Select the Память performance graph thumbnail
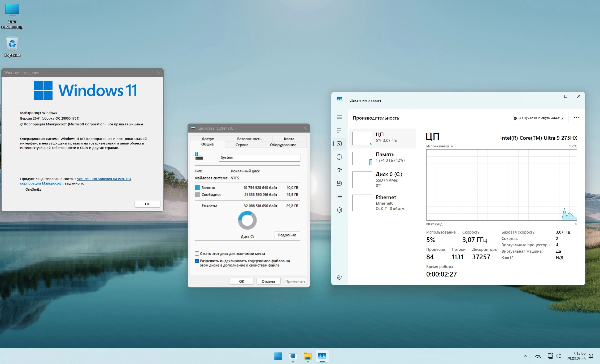The image size is (600, 364). (x=362, y=158)
